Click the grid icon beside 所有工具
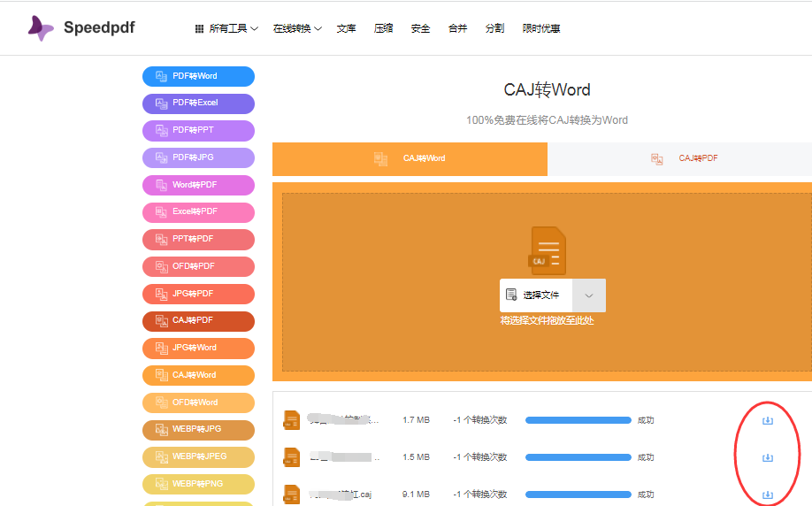Screen dimensions: 812x506 tap(199, 29)
